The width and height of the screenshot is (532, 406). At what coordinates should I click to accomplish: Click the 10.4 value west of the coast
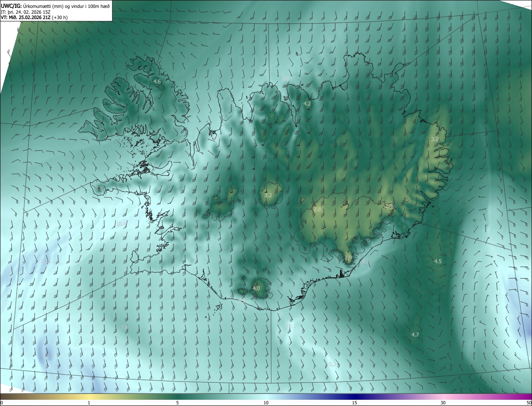[121, 224]
